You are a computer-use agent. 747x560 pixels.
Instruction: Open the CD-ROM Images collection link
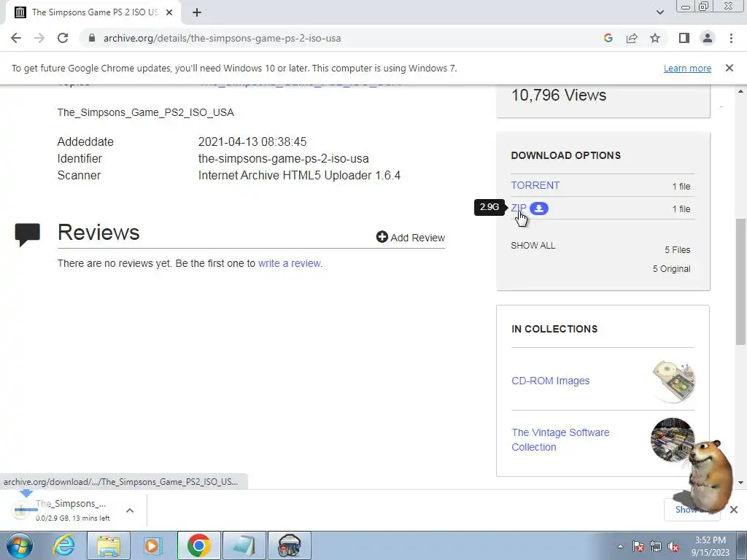(x=550, y=381)
